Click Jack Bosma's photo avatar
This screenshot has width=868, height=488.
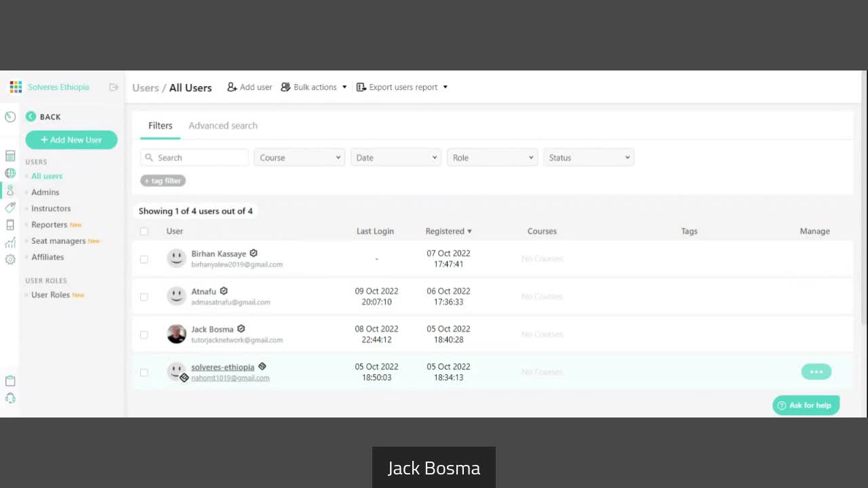click(x=176, y=334)
